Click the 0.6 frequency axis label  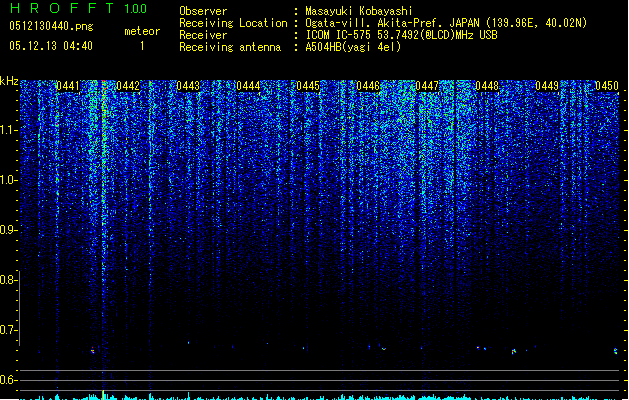coord(8,380)
